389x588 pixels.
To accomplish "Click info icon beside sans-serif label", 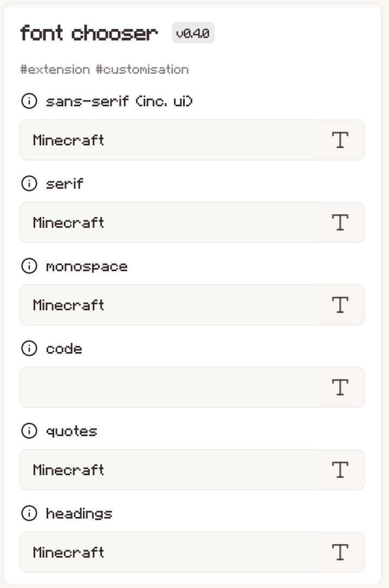I will [29, 101].
